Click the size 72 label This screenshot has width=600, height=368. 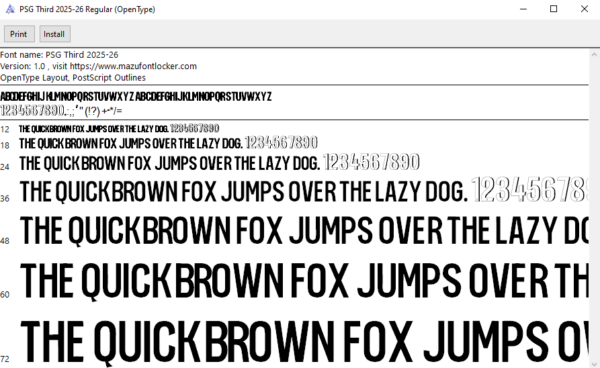pyautogui.click(x=5, y=359)
